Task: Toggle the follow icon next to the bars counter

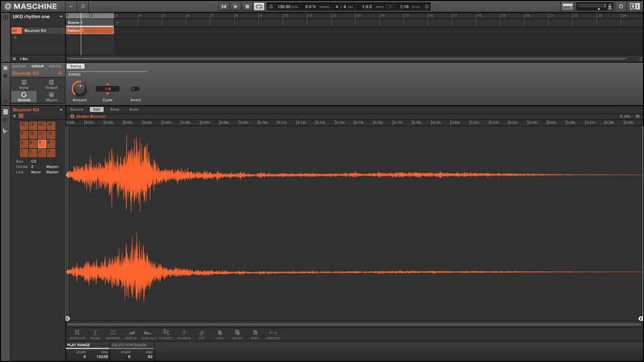Action: [389, 7]
